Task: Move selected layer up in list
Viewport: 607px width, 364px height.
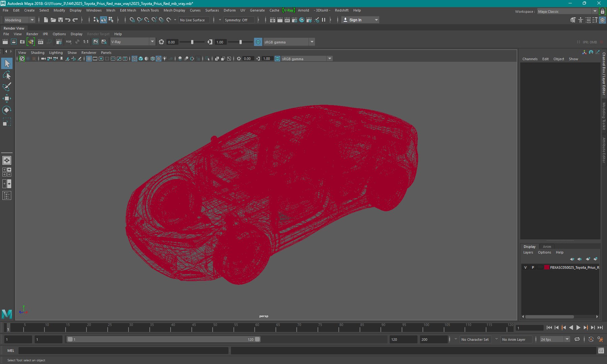Action: coord(572,259)
